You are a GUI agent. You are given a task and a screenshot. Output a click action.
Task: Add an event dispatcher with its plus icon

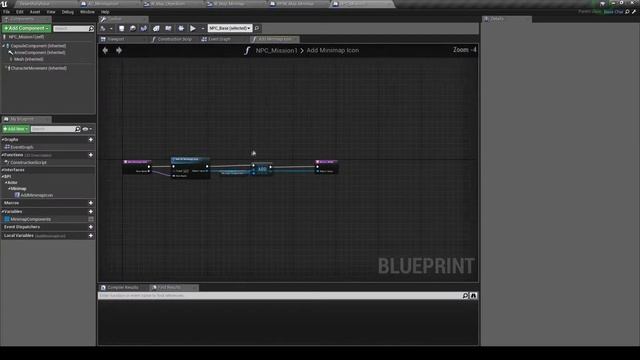point(91,227)
